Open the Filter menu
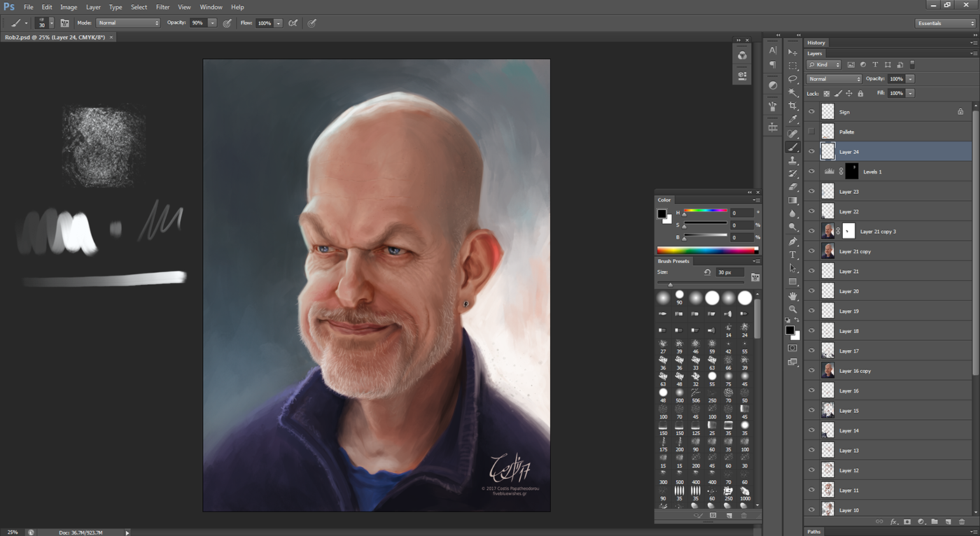The image size is (980, 536). (x=162, y=7)
